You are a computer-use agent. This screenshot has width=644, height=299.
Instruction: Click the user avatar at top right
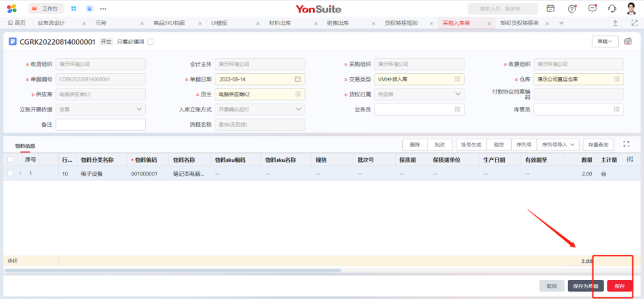coord(631,9)
